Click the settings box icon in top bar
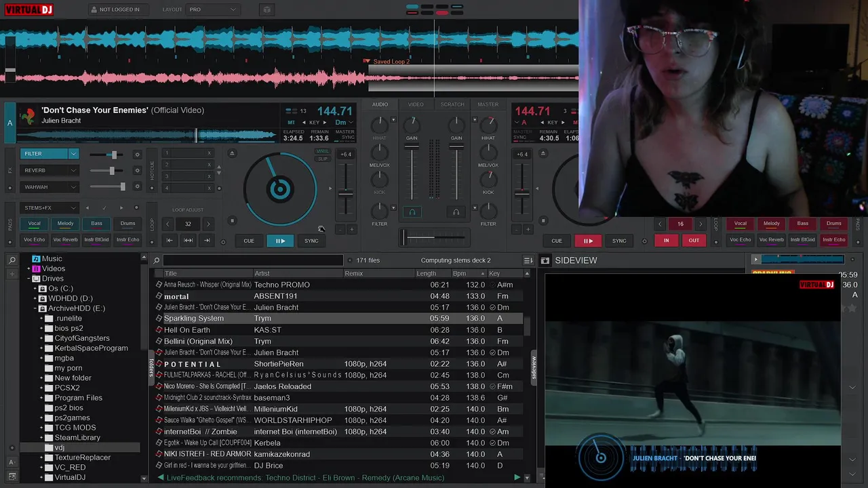This screenshot has height=488, width=868. (x=267, y=9)
